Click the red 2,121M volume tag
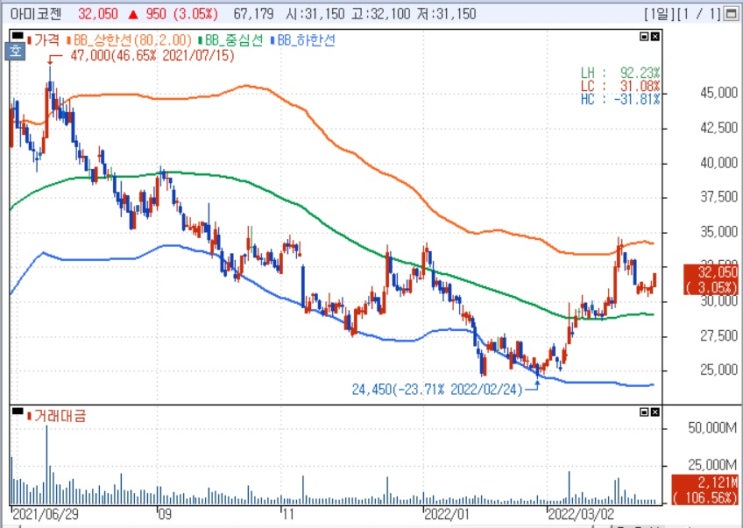 click(x=705, y=490)
